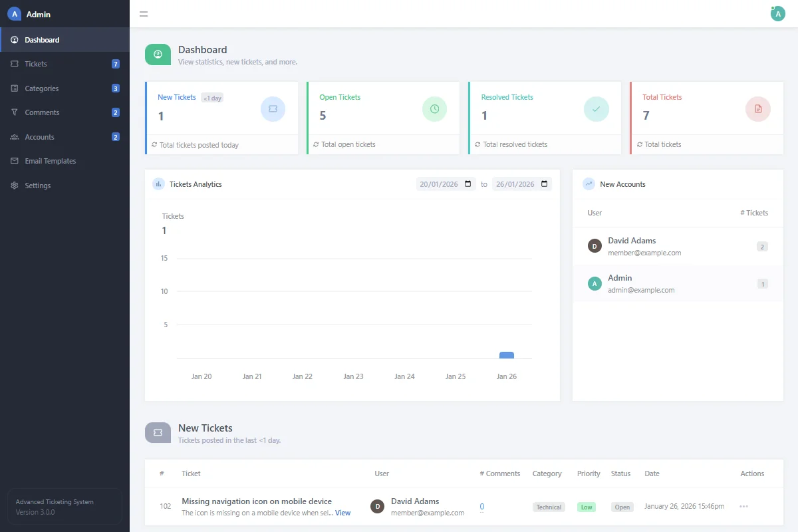This screenshot has width=798, height=532.
Task: Click the gray ticket icon beside New Tickets heading
Action: tap(158, 433)
